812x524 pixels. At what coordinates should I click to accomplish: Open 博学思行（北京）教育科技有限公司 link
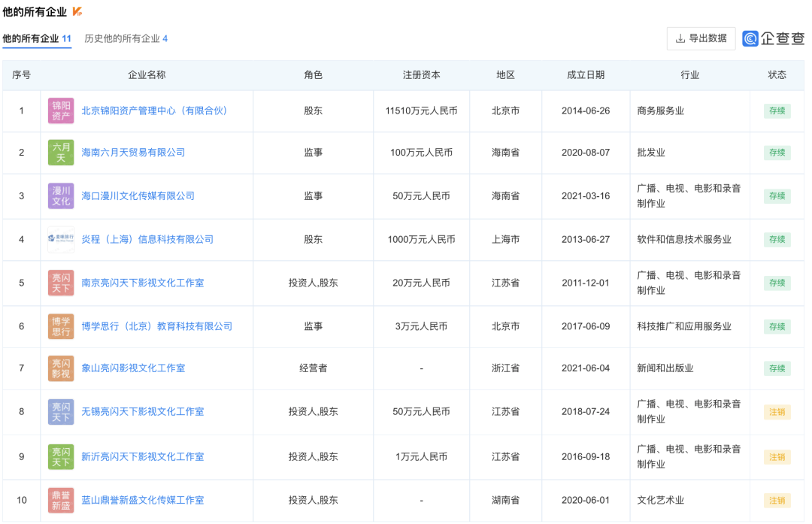point(156,327)
